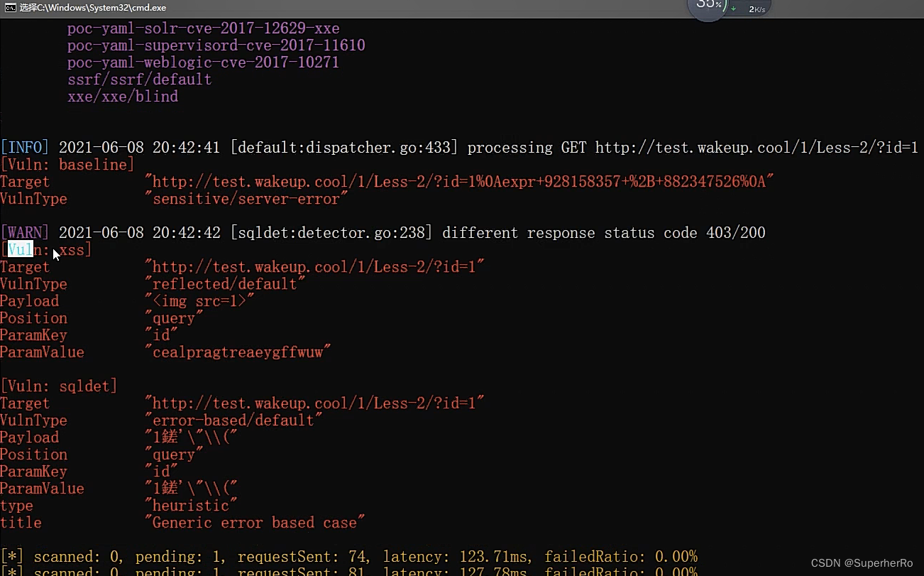Click the "sensitive/server-error" VulnType value
This screenshot has width=924, height=576.
point(246,199)
